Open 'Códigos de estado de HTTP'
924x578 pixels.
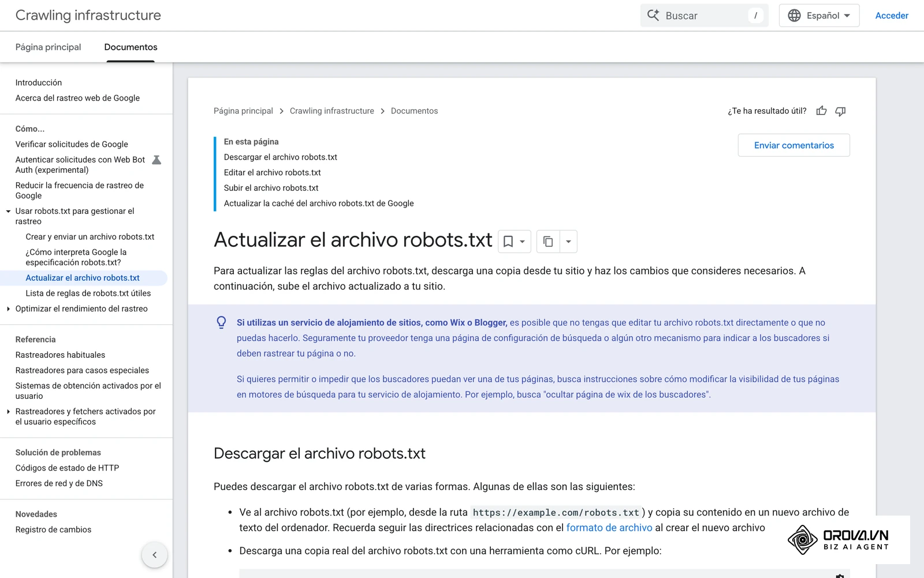click(x=67, y=468)
